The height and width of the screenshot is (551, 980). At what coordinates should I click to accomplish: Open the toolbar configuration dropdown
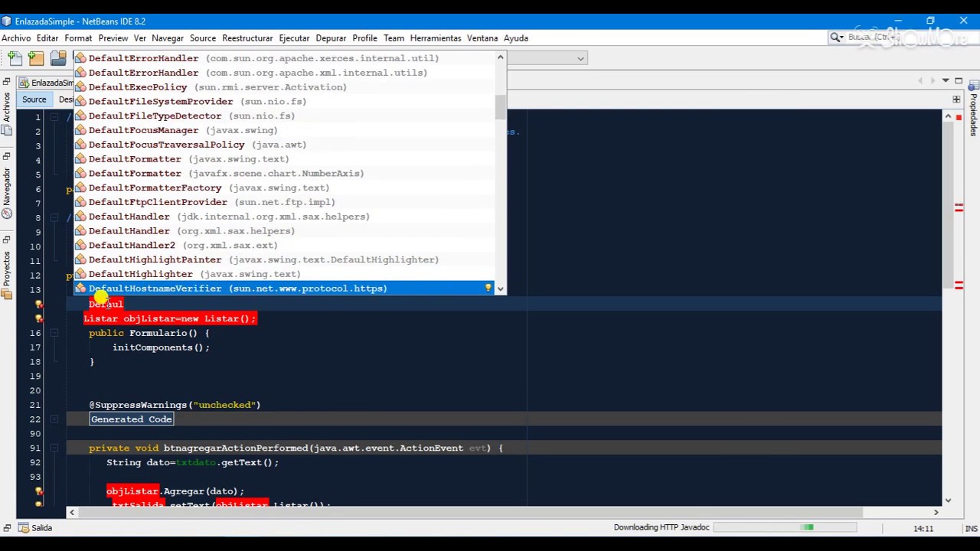pos(580,58)
